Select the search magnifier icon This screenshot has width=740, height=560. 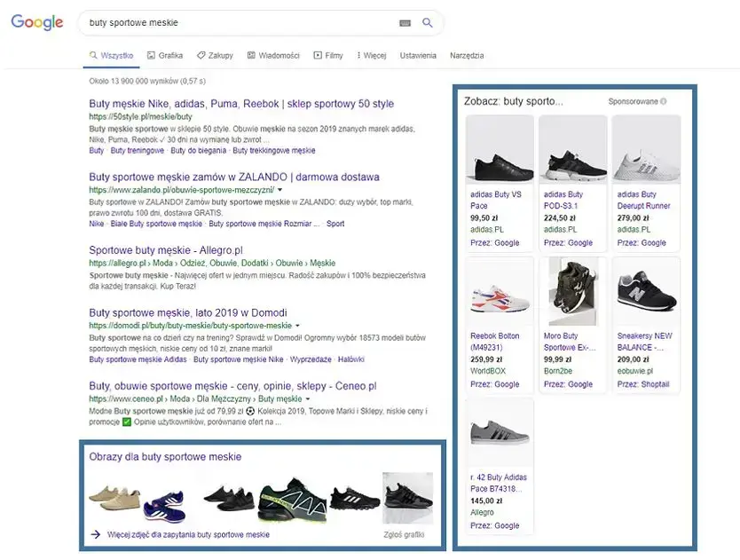(x=427, y=23)
